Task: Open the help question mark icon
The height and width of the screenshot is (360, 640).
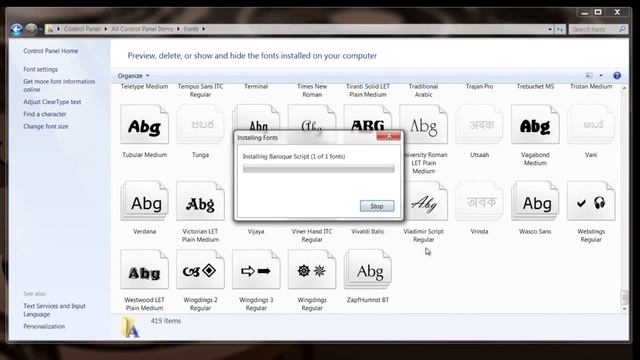Action: 617,76
